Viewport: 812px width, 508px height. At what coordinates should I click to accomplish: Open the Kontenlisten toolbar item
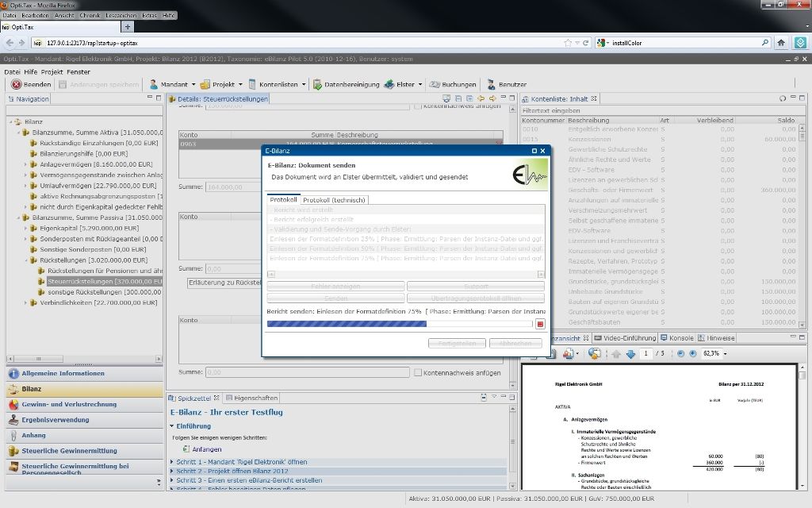273,84
